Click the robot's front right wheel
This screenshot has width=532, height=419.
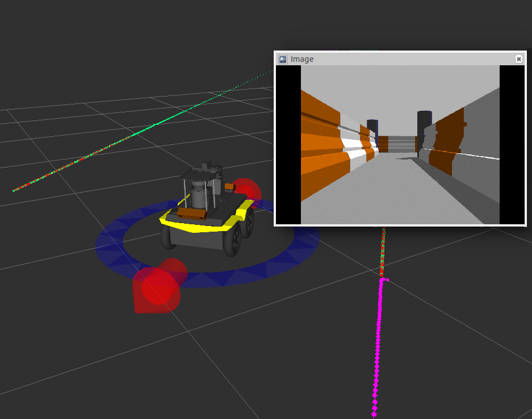tap(233, 241)
